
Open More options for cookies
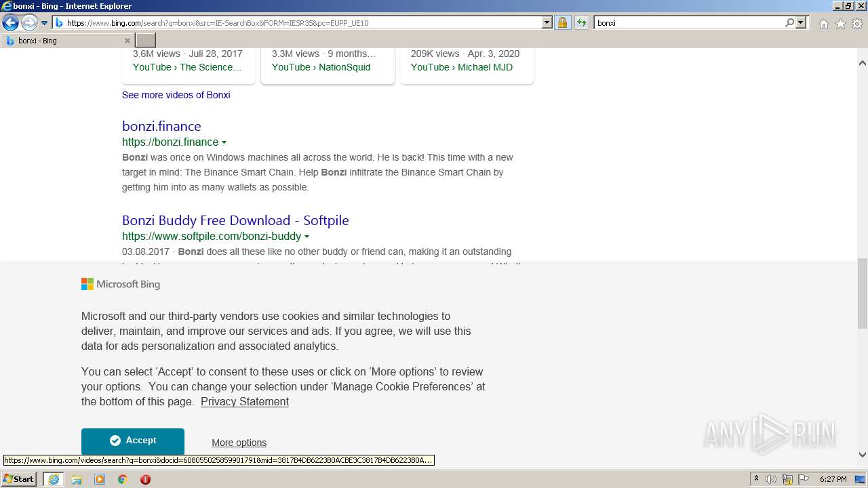pyautogui.click(x=239, y=443)
